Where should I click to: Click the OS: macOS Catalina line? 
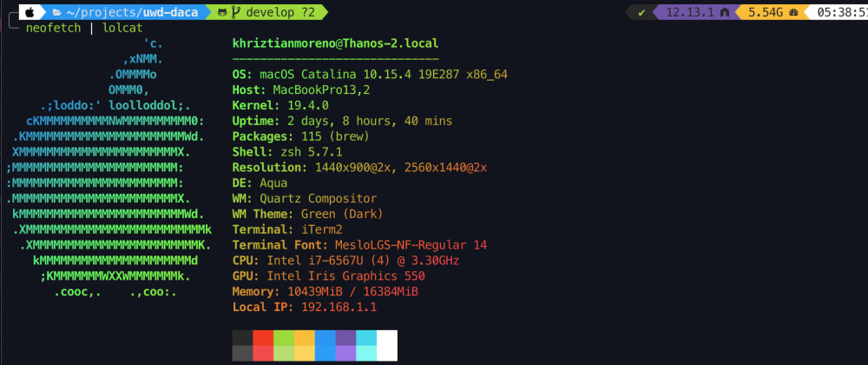371,74
